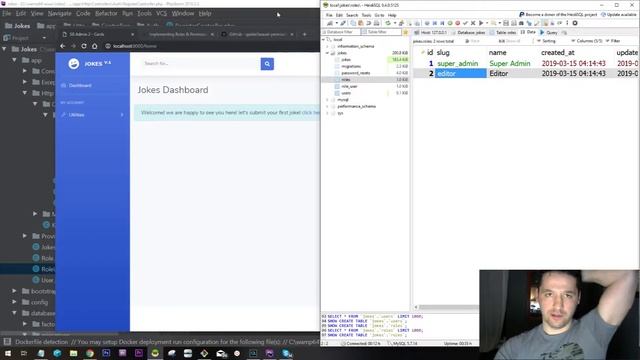Open PhpStorm Navigate menu

tap(59, 13)
